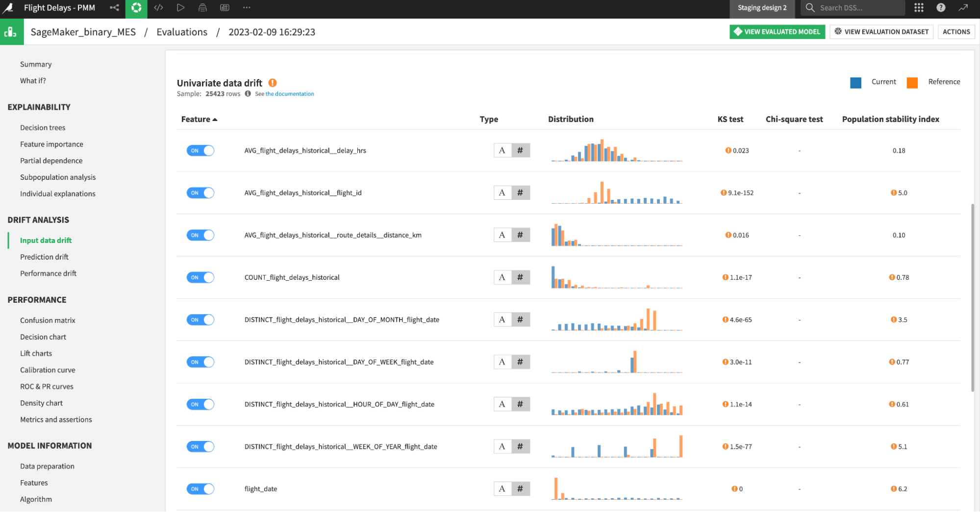Screen dimensions: 980x512
Task: Treat flight_date as numerical with # button
Action: pos(520,488)
